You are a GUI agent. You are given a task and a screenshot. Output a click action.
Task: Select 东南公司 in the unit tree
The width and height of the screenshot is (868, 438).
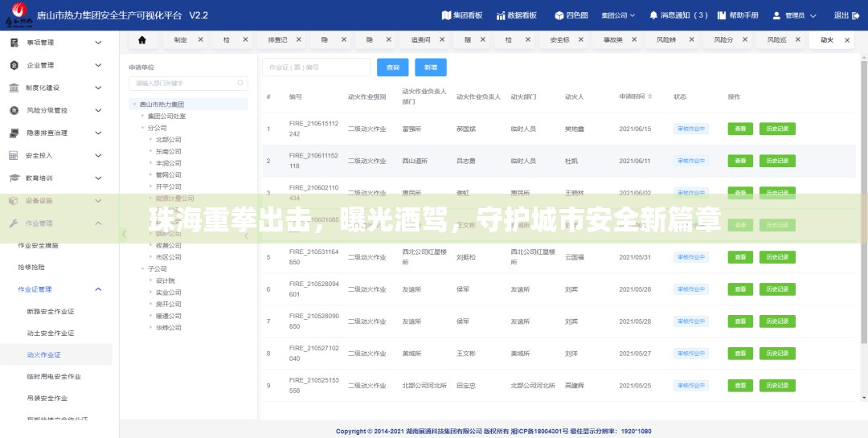168,151
